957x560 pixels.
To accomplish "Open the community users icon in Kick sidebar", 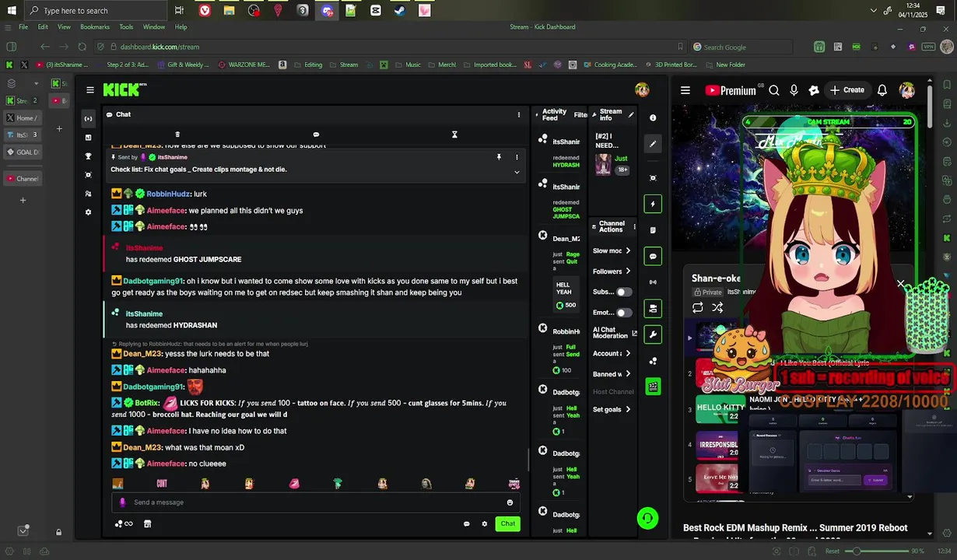I will click(88, 194).
